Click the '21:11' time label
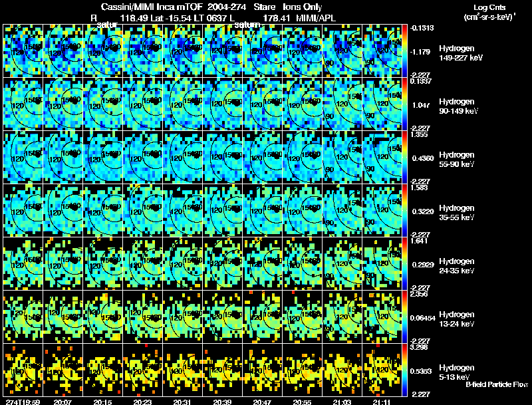The height and width of the screenshot is (405, 532). (382, 402)
